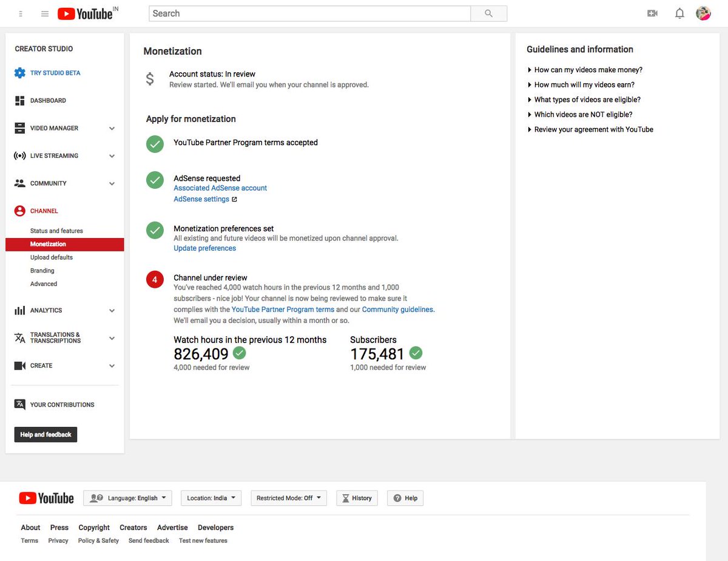Screen dimensions: 728x561
Task: Click the Analytics bar chart icon
Action: (20, 310)
